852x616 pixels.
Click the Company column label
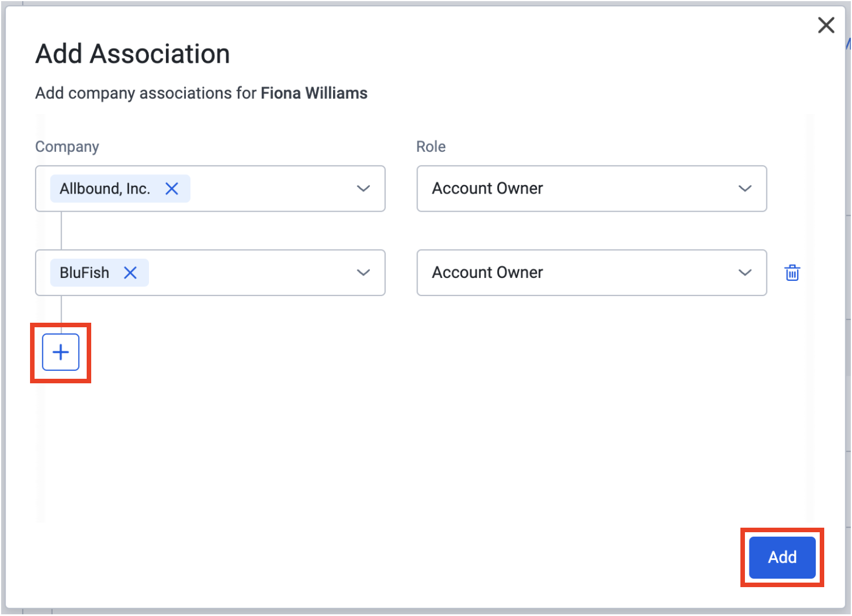[x=67, y=147]
